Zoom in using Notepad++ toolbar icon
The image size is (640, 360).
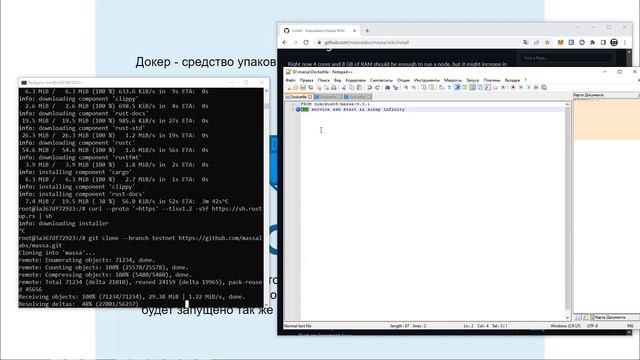(405, 87)
